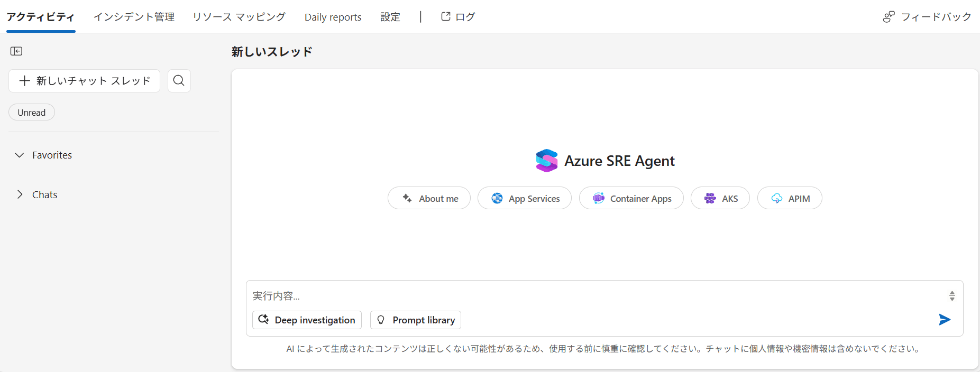Click the Prompt library lightbulb icon

[x=381, y=320]
